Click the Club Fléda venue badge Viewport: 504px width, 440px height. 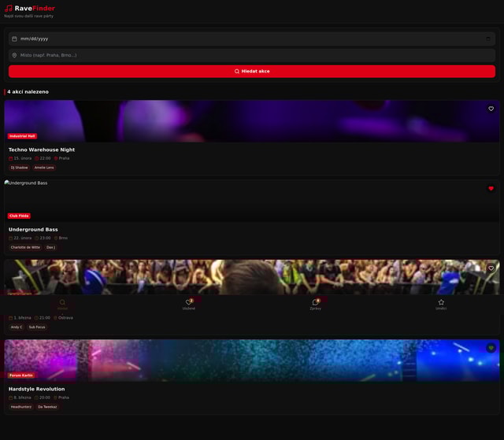[x=19, y=216]
